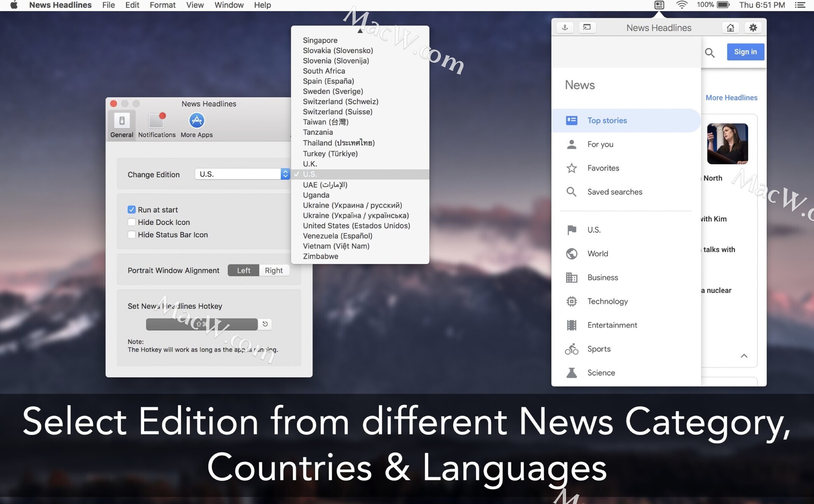The width and height of the screenshot is (814, 504).
Task: Open settings gear in News Headlines popup
Action: [x=753, y=28]
